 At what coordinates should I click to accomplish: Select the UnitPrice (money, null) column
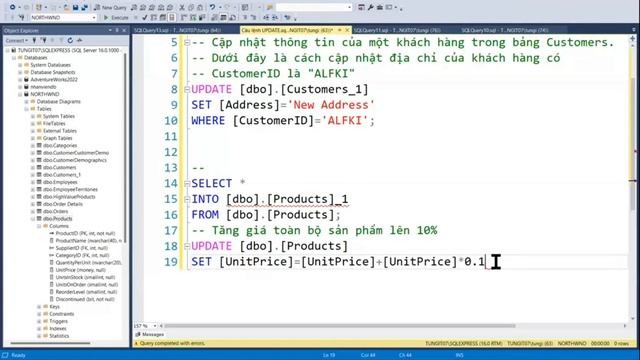(80, 270)
